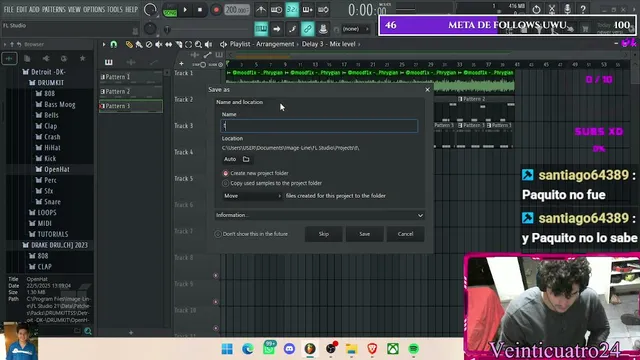The width and height of the screenshot is (640, 360).
Task: Toggle the green snap magnet icon
Action: point(113,44)
